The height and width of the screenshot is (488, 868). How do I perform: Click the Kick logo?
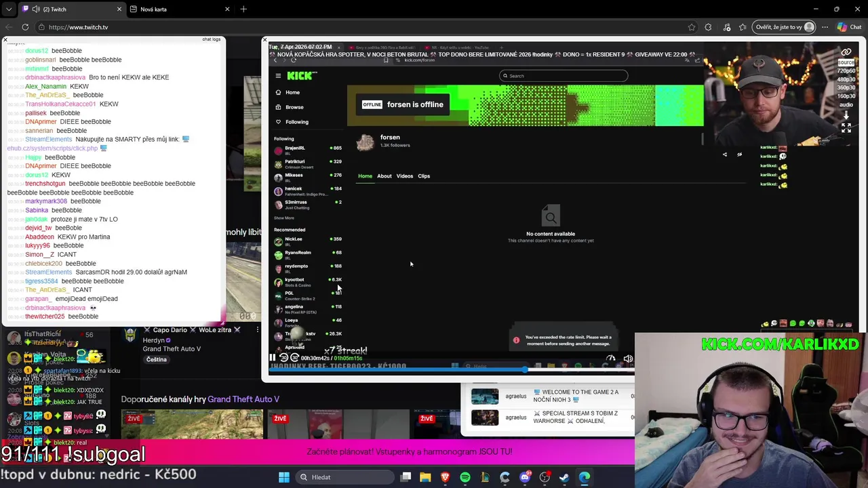[x=301, y=76]
